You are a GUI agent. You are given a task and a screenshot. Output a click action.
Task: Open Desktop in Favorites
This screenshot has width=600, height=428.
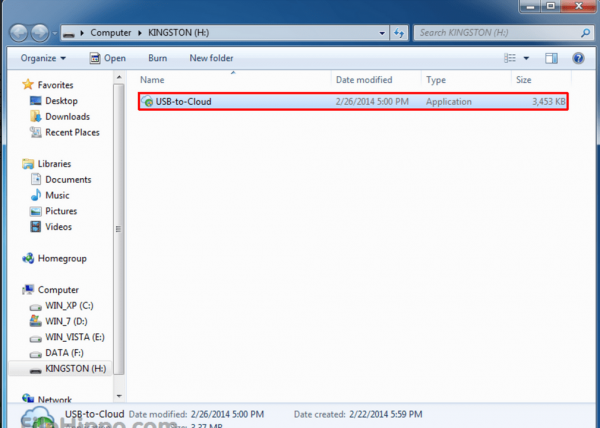pos(61,101)
